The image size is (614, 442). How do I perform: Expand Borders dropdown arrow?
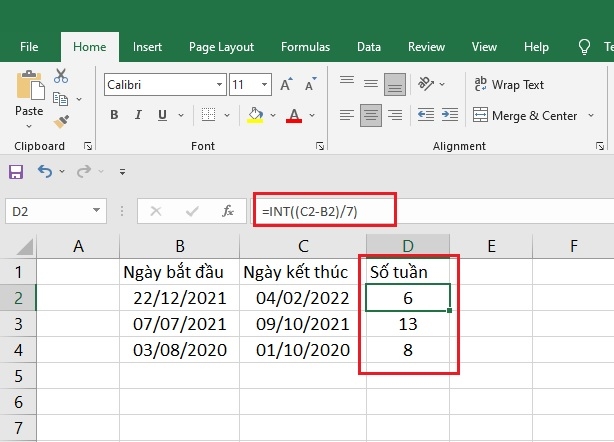point(227,115)
